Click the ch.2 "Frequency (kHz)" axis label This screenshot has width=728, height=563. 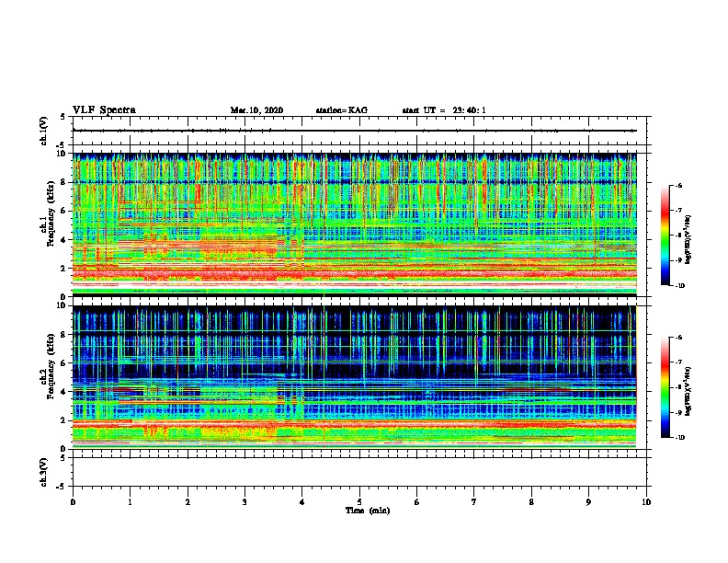click(x=51, y=366)
